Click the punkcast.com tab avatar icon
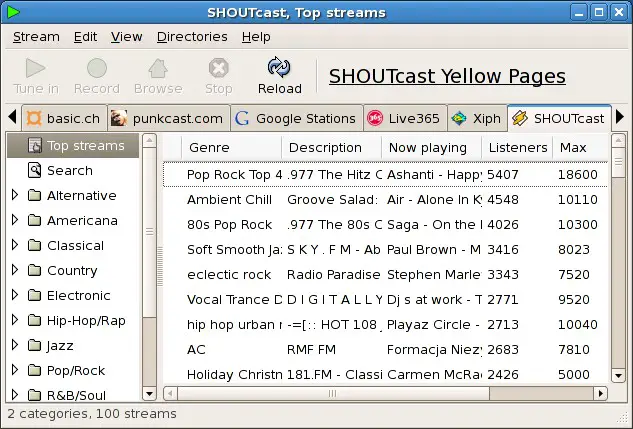 [119, 119]
